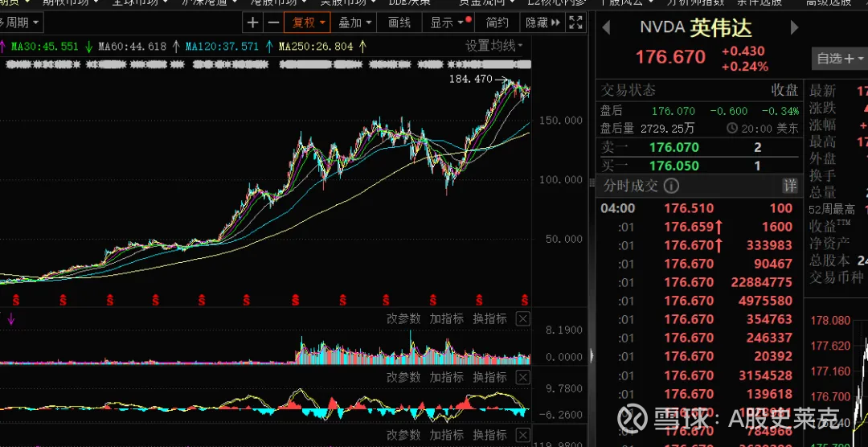The width and height of the screenshot is (868, 447).
Task: Click the MA60:44.618 label
Action: (x=133, y=47)
